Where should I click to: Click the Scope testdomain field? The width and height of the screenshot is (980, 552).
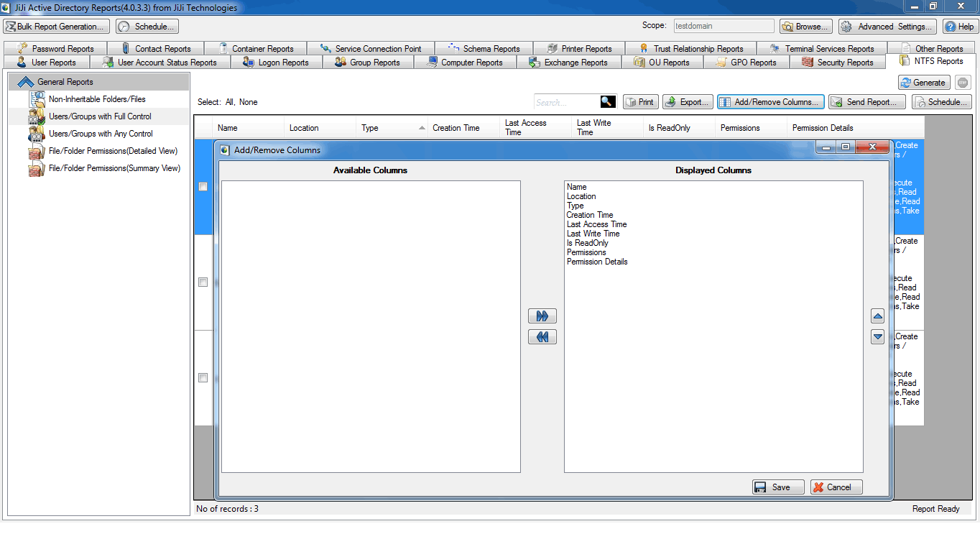click(724, 27)
